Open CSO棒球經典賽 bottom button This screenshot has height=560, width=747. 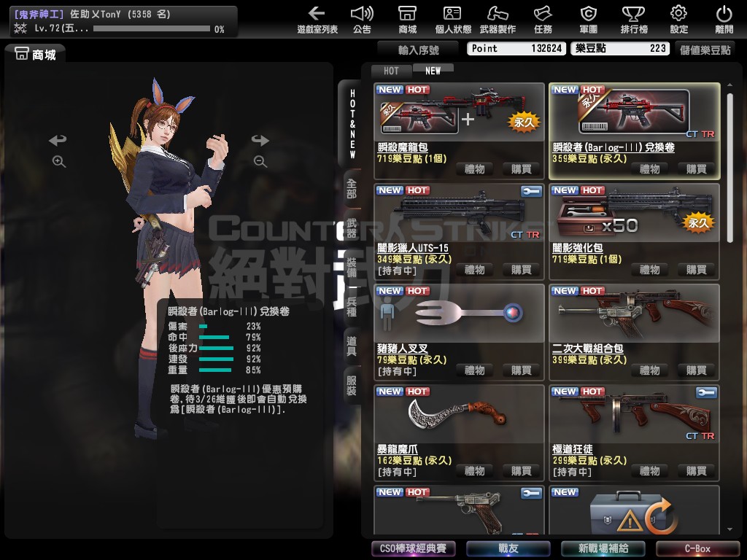click(x=413, y=548)
